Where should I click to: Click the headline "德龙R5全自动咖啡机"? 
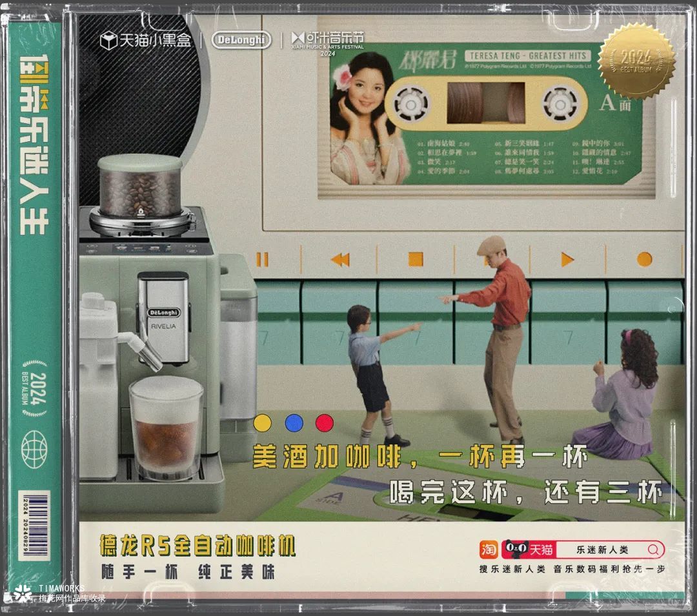tap(197, 546)
